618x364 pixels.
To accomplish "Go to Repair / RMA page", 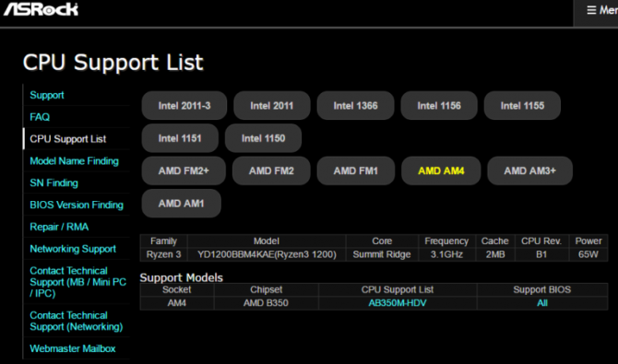I will pos(59,227).
